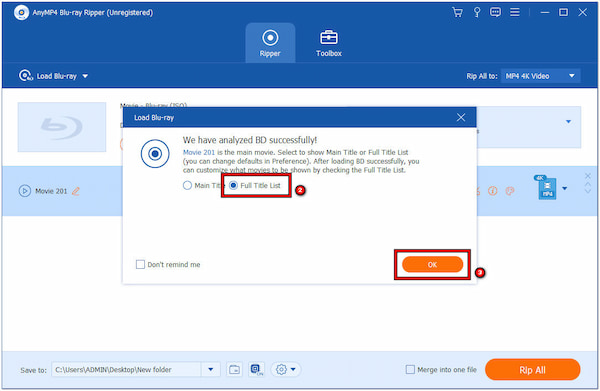Viewport: 600px width, 391px height.
Task: Expand the Load Blu-ray dropdown arrow
Action: coord(85,76)
